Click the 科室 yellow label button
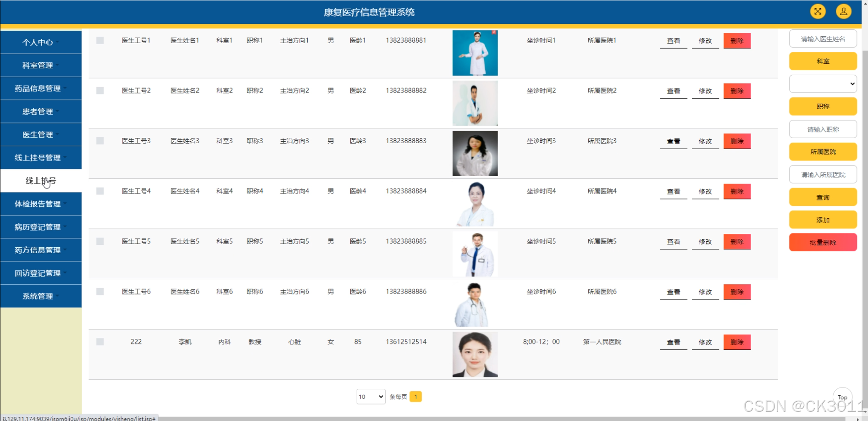 [x=823, y=61]
